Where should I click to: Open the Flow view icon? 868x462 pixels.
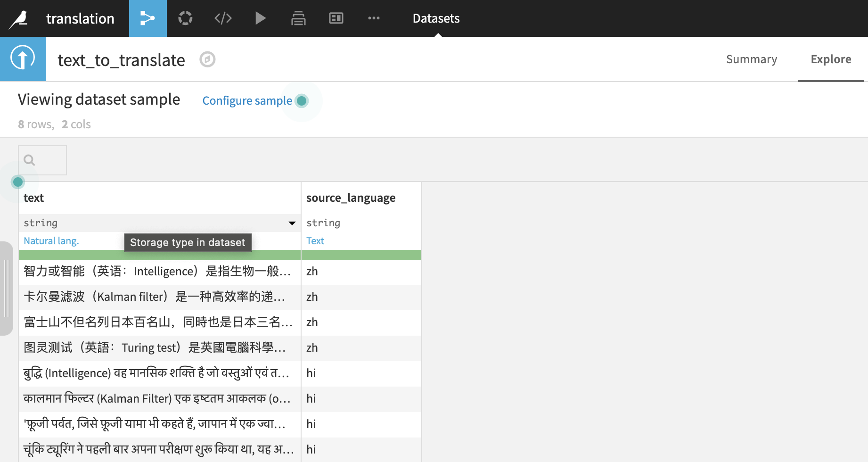(x=147, y=18)
